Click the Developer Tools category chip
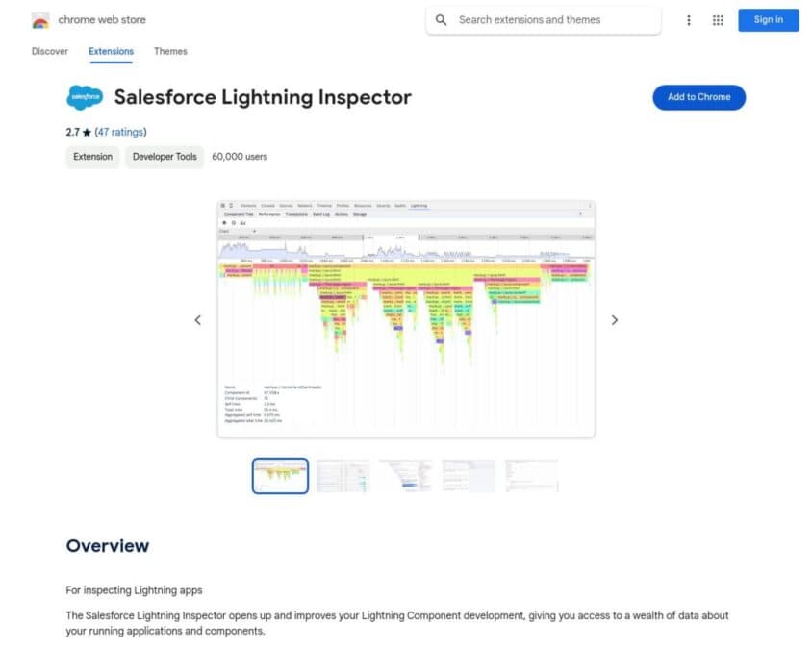This screenshot has height=649, width=812. 165,157
